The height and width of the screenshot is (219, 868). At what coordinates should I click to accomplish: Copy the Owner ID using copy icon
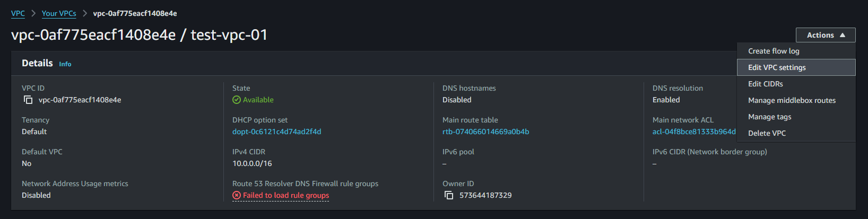[x=449, y=195]
